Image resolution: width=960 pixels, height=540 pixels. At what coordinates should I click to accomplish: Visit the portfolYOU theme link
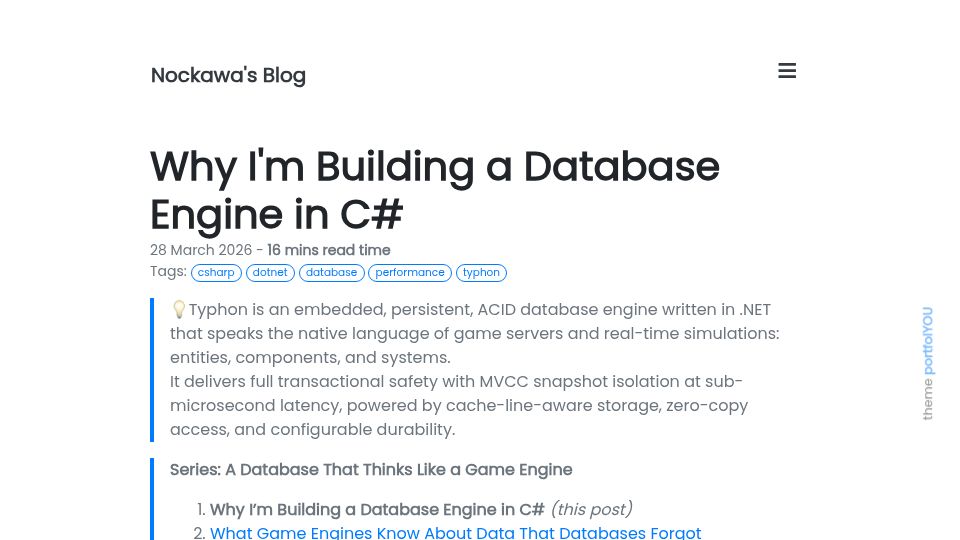point(928,340)
